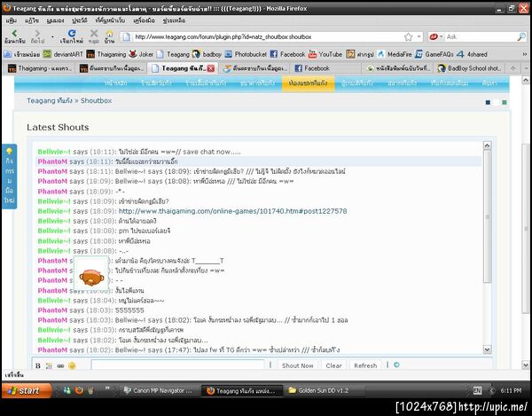Open the first menu in the Firefox menu bar
Screen dimensions: 532x416
11,20
